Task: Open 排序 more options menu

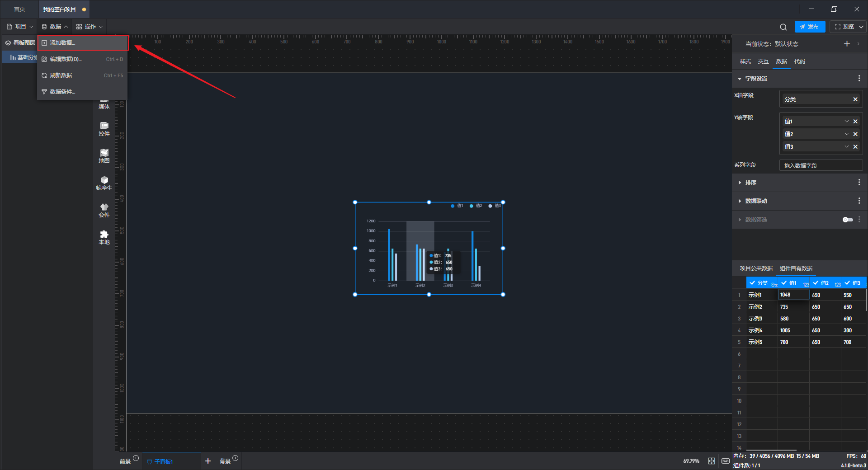Action: (x=859, y=183)
